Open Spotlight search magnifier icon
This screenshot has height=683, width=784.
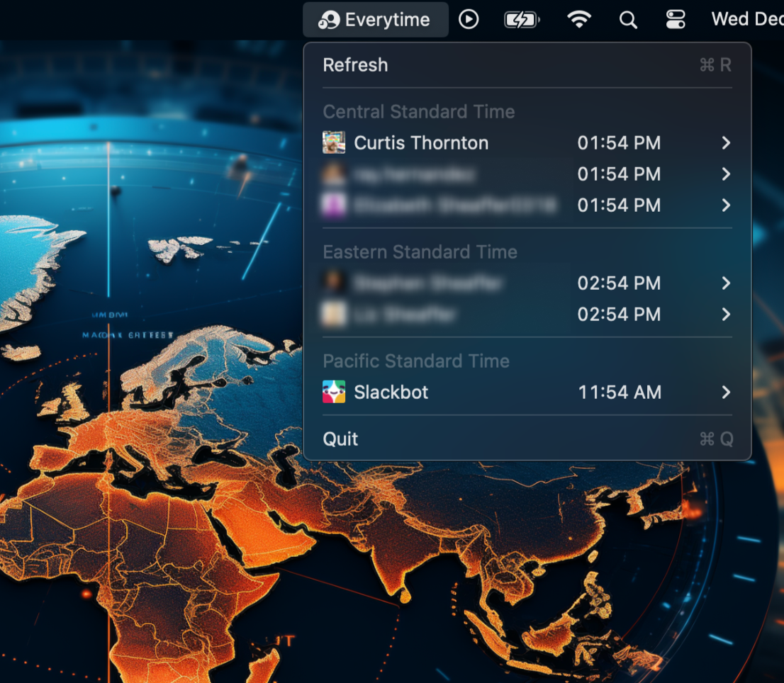tap(628, 20)
